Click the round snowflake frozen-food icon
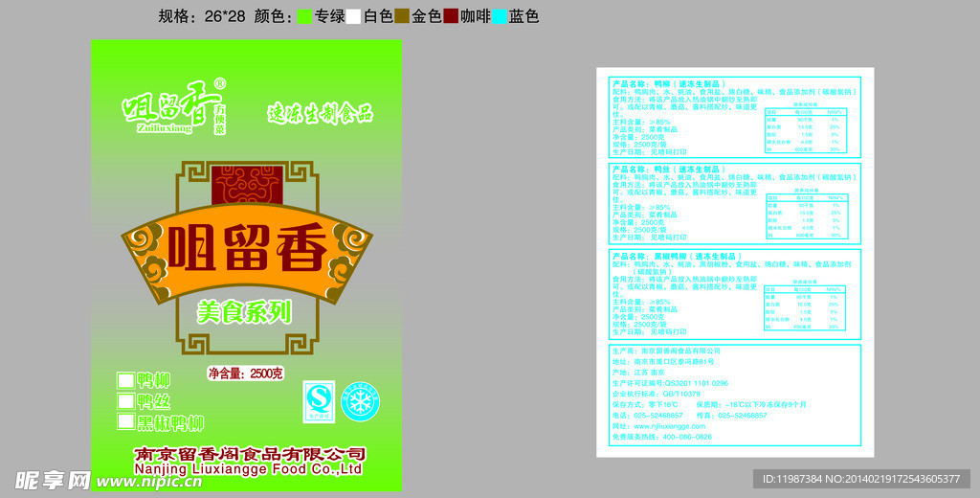 point(360,401)
